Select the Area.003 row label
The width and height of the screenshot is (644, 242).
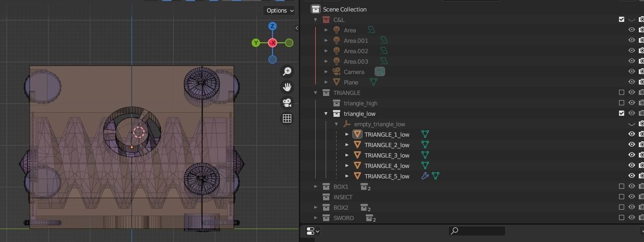click(356, 61)
